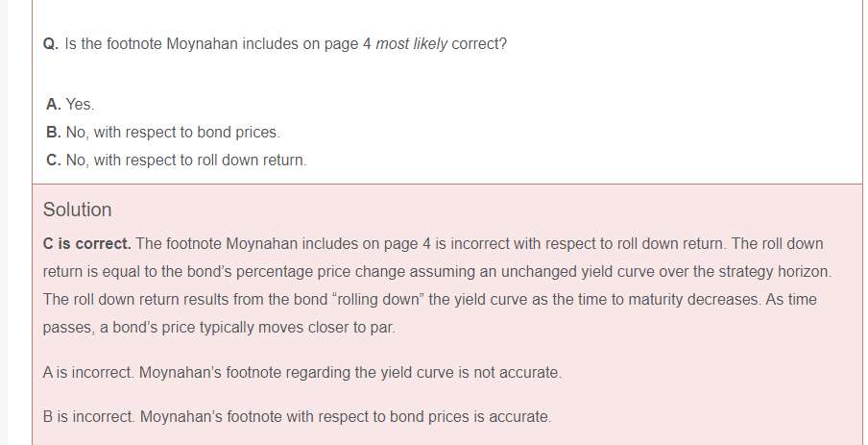Click the bold "C is correct." text

86,244
